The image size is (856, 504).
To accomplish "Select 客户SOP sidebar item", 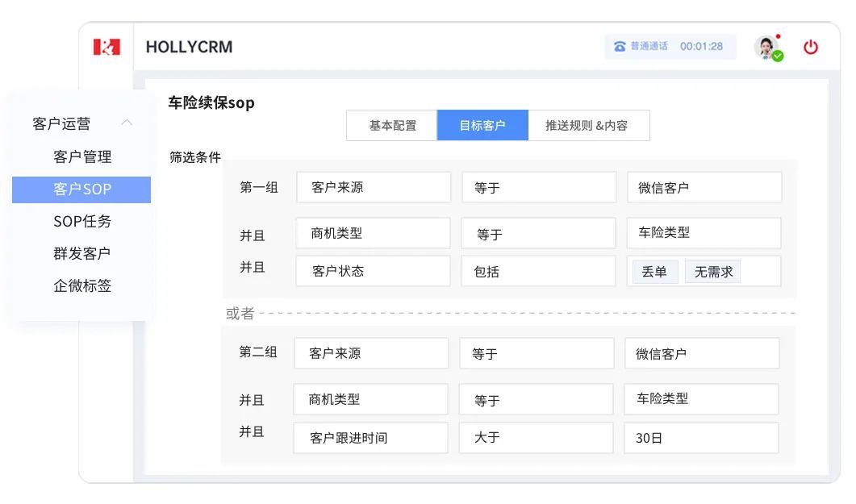I will 82,190.
